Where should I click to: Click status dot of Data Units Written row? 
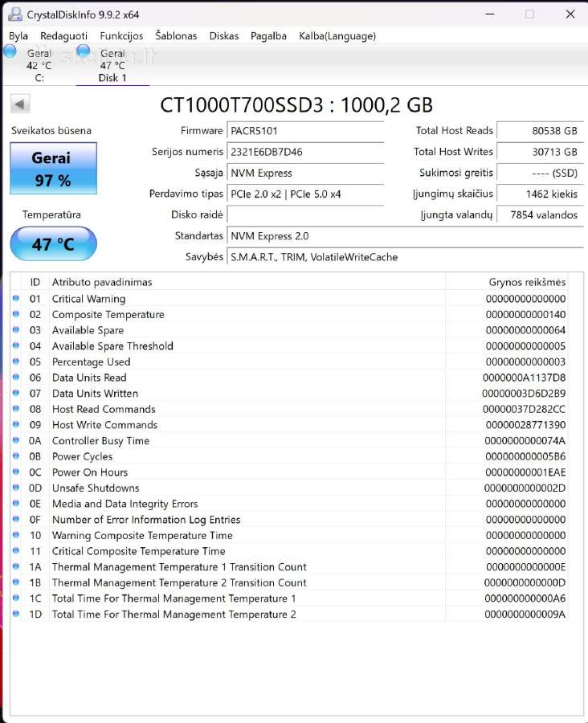16,393
